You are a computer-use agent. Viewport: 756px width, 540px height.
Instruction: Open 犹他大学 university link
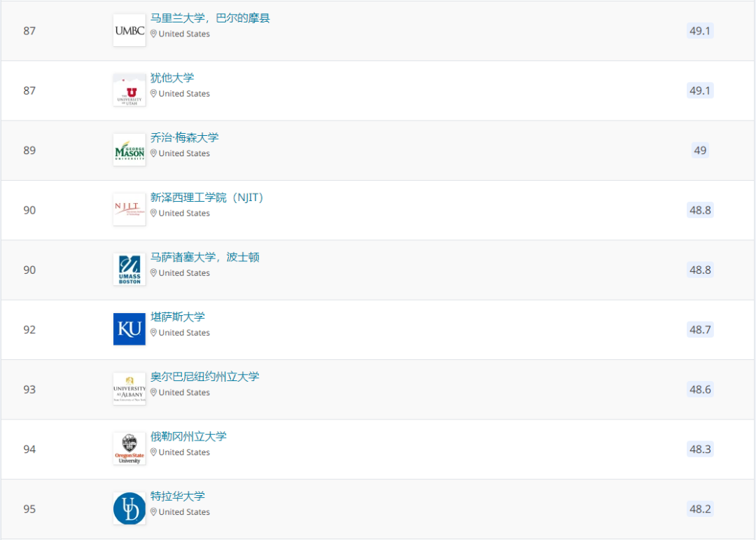click(x=172, y=78)
